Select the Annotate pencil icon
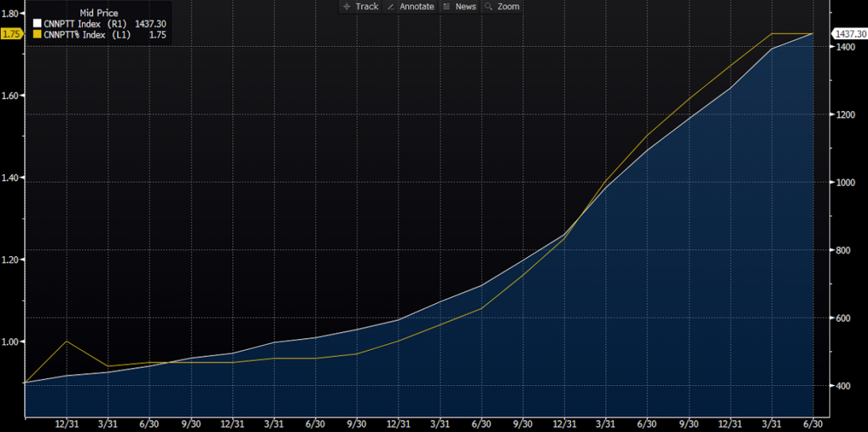Screen dimensions: 868x432 click(x=390, y=6)
